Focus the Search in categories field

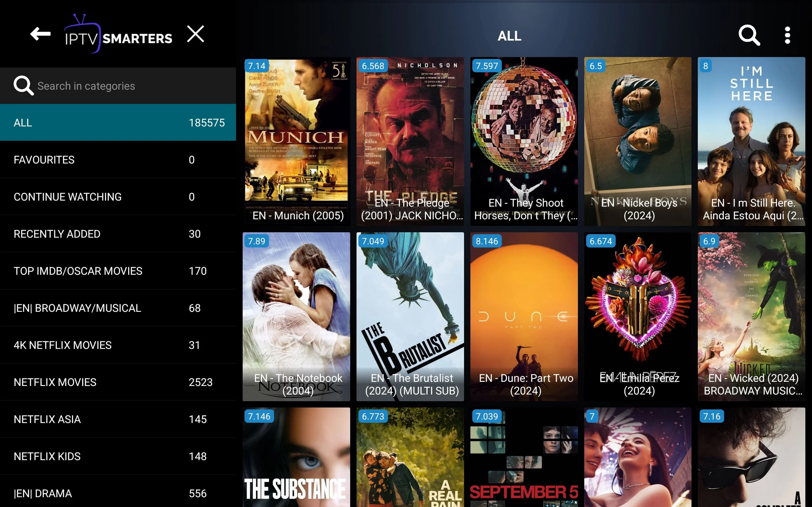pos(118,86)
